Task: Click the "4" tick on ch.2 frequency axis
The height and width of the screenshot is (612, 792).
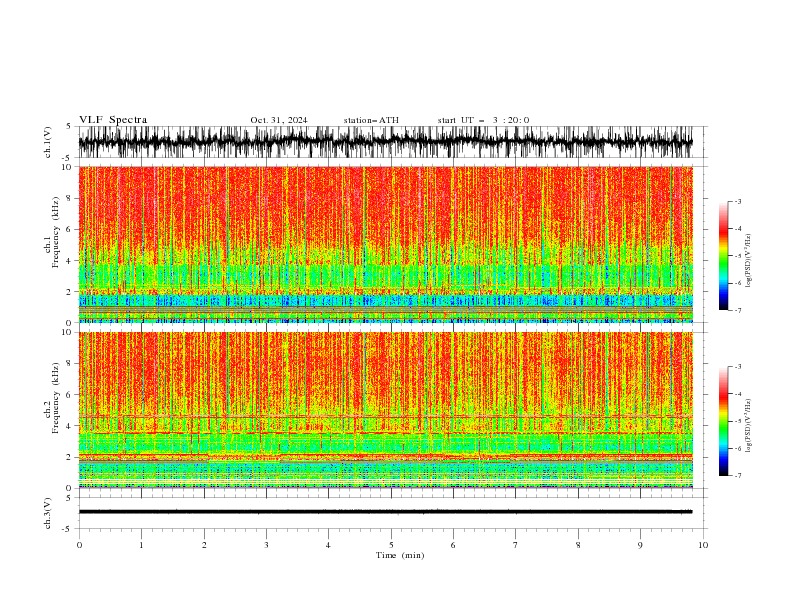Action: [x=69, y=427]
